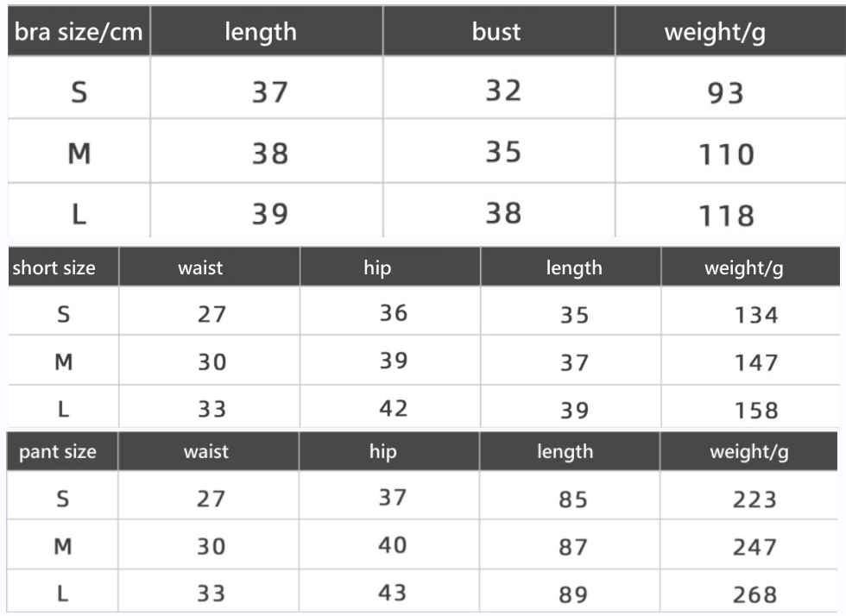
Task: Select the "bust" column header
Action: (x=496, y=33)
